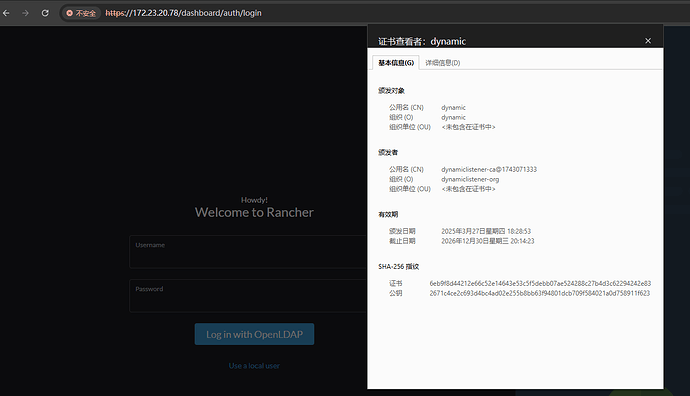Click the browser back arrow
Viewport: 690px width, 396px height.
coord(6,13)
